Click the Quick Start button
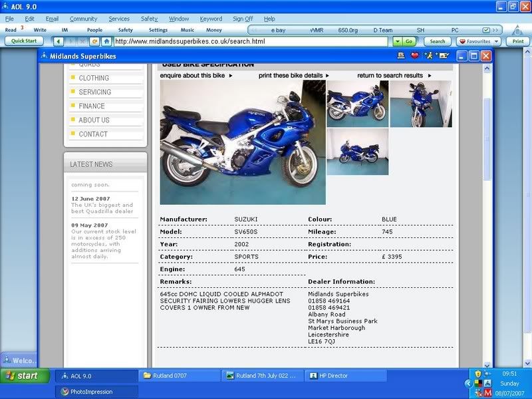The width and height of the screenshot is (532, 399). tap(24, 41)
